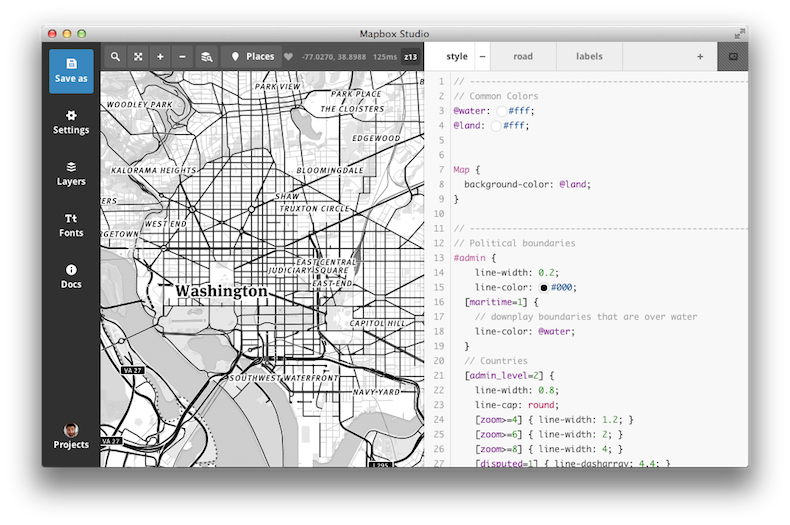The image size is (790, 525).
Task: Open the Fonts panel
Action: coord(71,225)
